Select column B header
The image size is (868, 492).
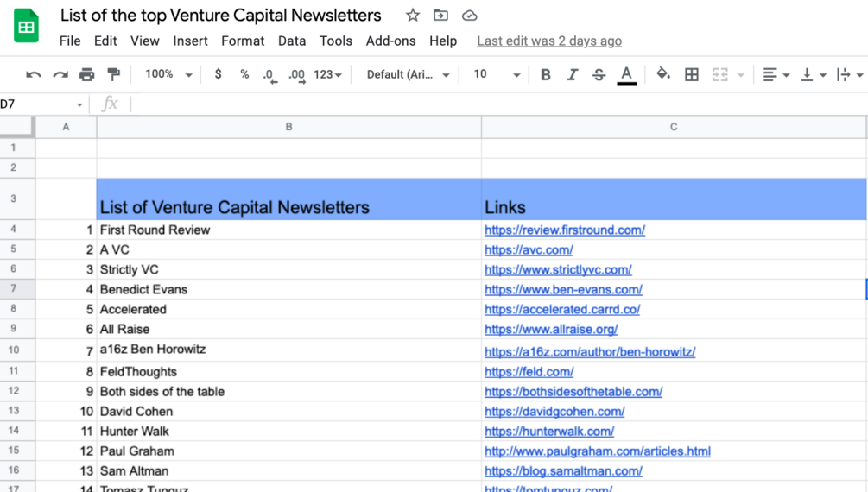click(289, 127)
